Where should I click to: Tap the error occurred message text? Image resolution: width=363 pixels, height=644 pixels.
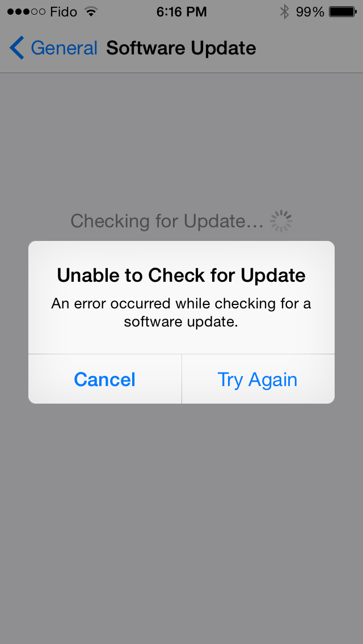(x=181, y=312)
